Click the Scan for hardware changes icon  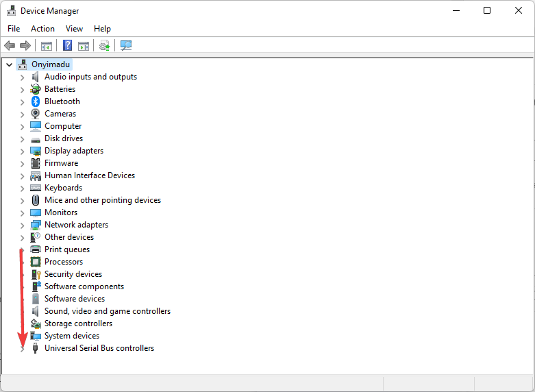[126, 45]
